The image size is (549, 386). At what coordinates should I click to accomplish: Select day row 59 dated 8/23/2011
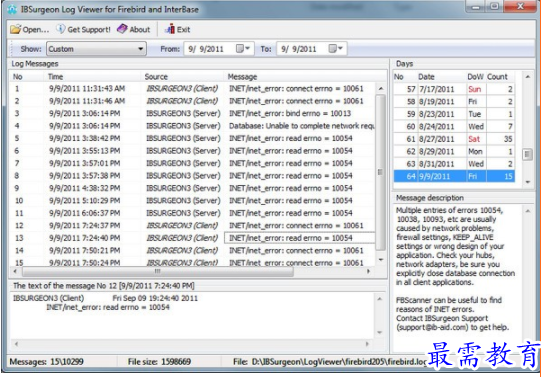click(454, 114)
